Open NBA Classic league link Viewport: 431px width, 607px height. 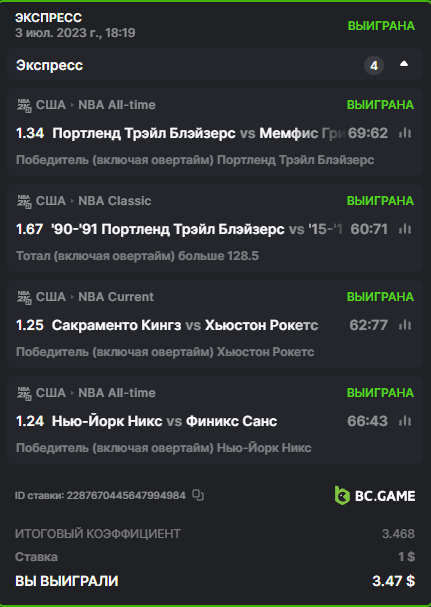115,201
